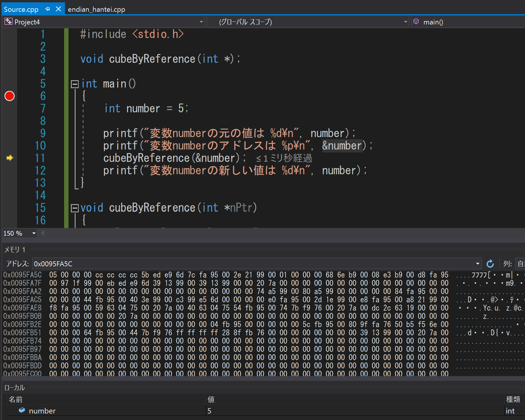Click the メモリ 1 panel title
Screen dimensions: 525x420
click(x=15, y=250)
